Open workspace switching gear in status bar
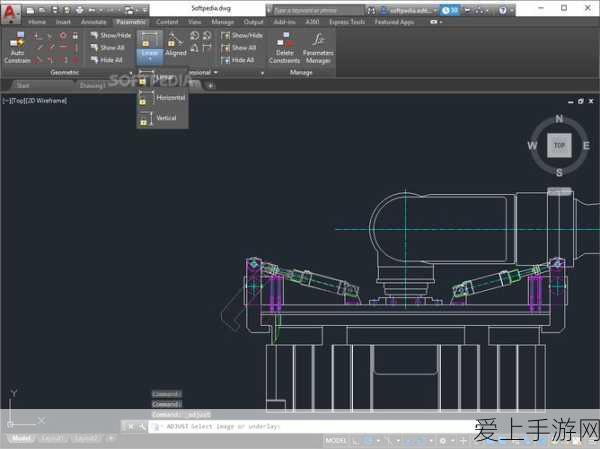Viewport: 600px width, 449px height. [x=443, y=441]
